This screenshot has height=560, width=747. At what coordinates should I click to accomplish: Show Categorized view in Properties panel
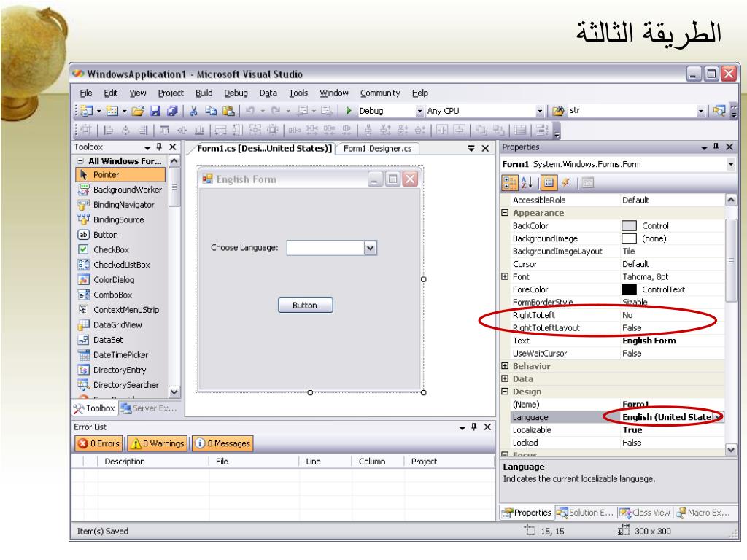point(510,183)
